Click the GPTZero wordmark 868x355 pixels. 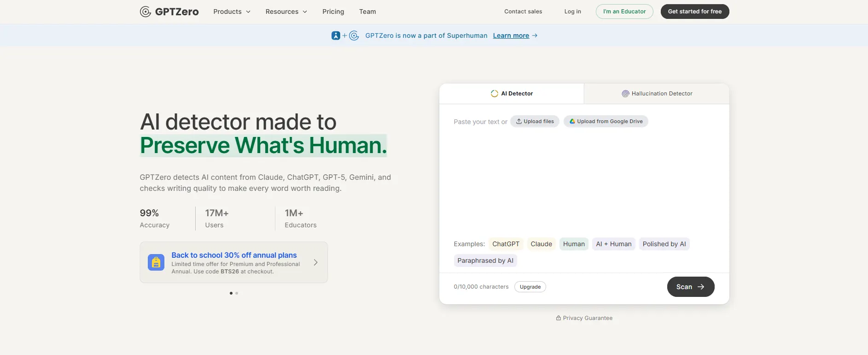pos(177,12)
